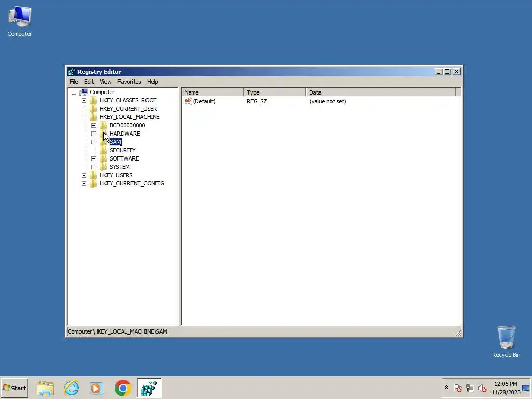Open the Start menu
532x399 pixels.
[14, 388]
